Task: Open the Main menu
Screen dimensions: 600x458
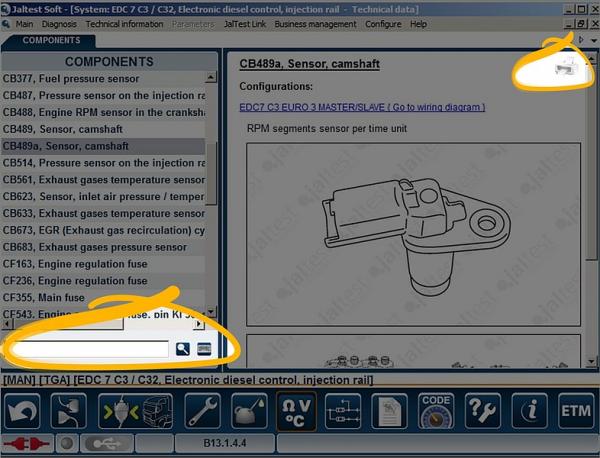Action: coord(24,24)
